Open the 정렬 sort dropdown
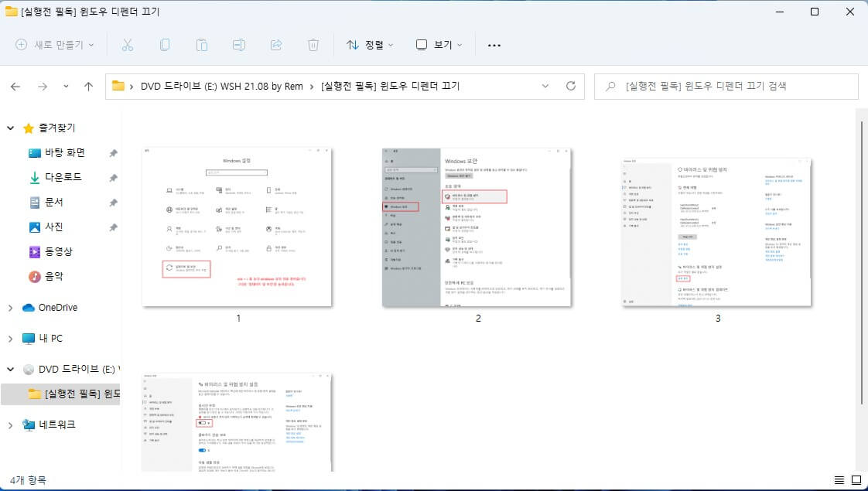This screenshot has height=491, width=868. click(370, 45)
